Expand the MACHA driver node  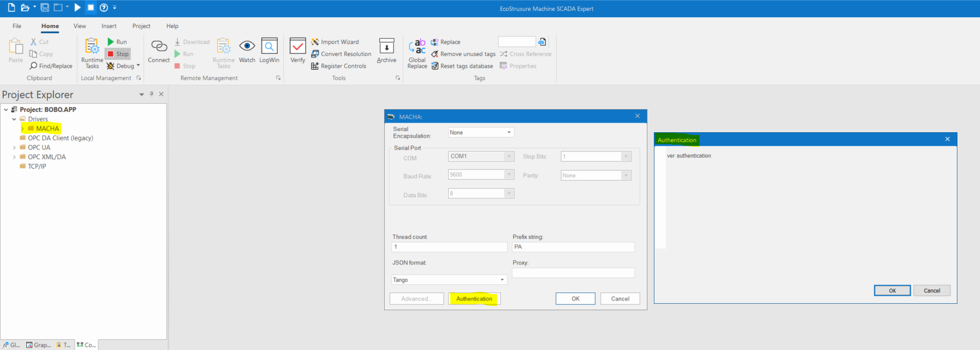(23, 128)
